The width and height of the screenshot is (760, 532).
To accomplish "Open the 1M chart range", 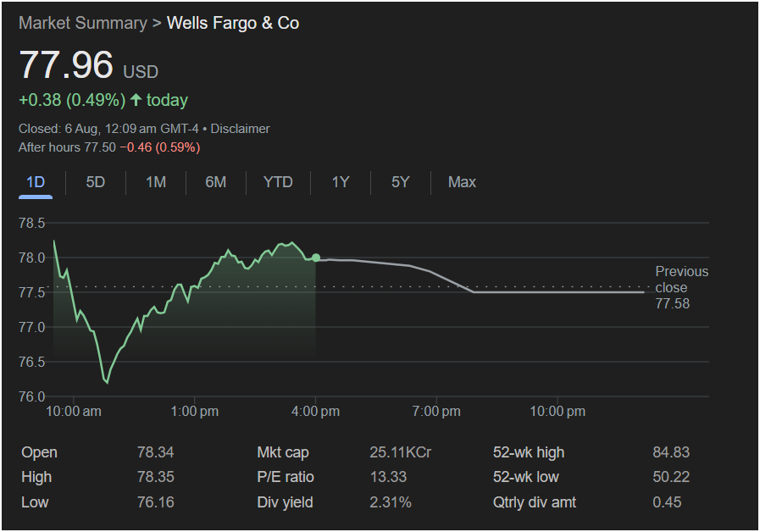I will [156, 182].
